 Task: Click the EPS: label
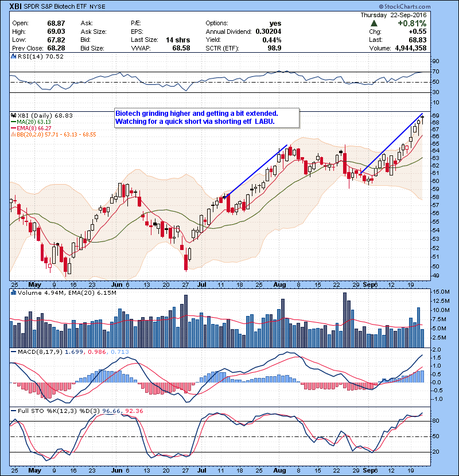[137, 32]
